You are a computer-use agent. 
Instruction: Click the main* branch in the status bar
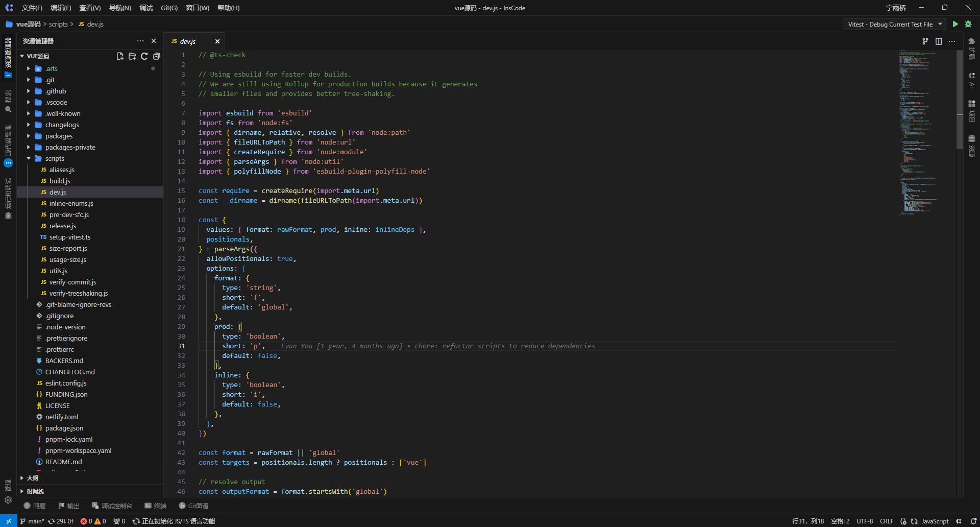pos(32,521)
